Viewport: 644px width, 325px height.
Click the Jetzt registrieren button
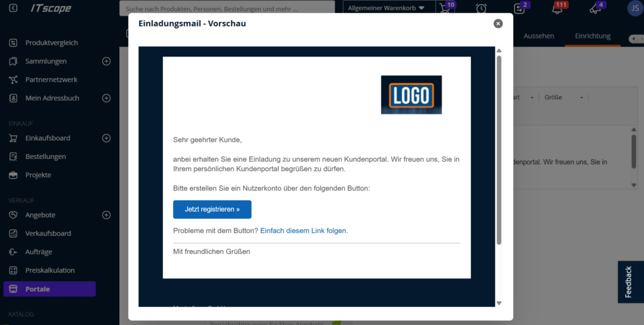tap(212, 209)
